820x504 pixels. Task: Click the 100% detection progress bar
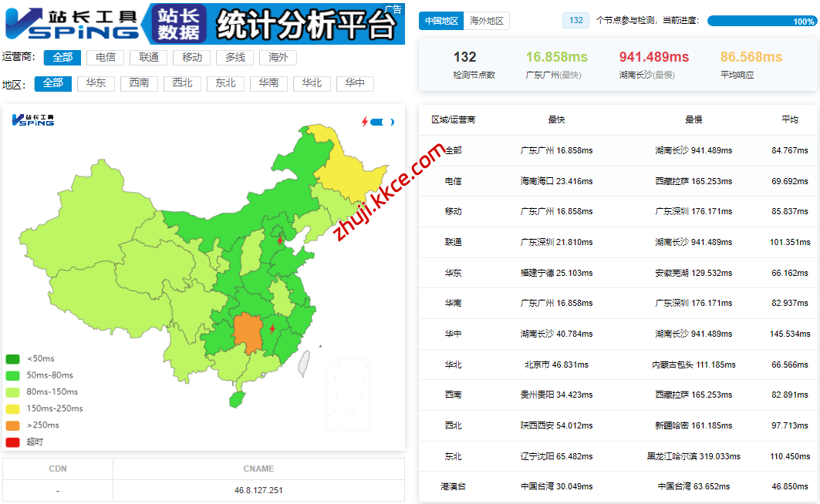pyautogui.click(x=761, y=21)
